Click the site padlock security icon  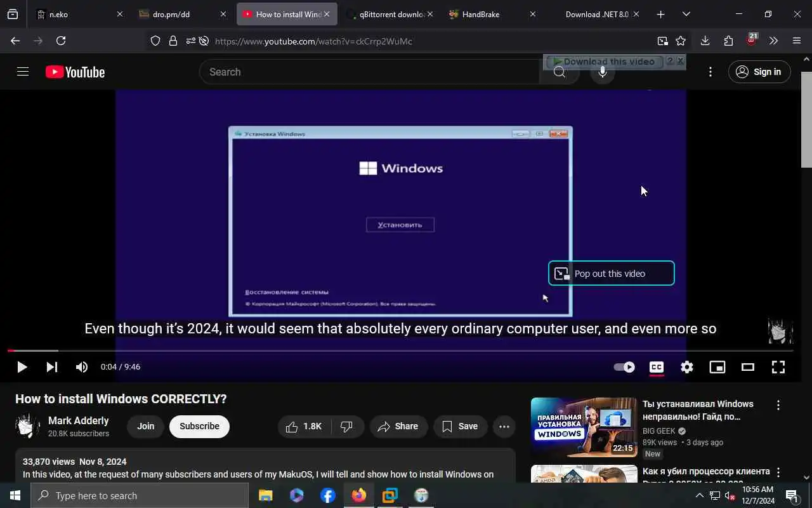tap(173, 41)
